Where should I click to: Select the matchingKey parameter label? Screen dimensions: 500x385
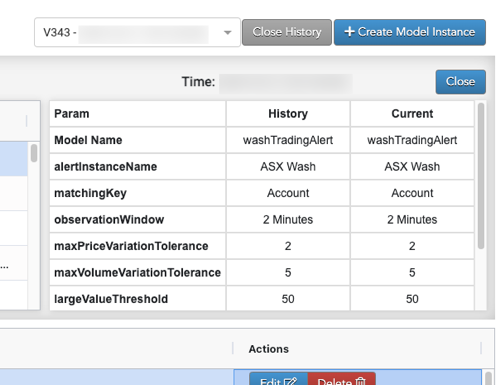click(90, 193)
